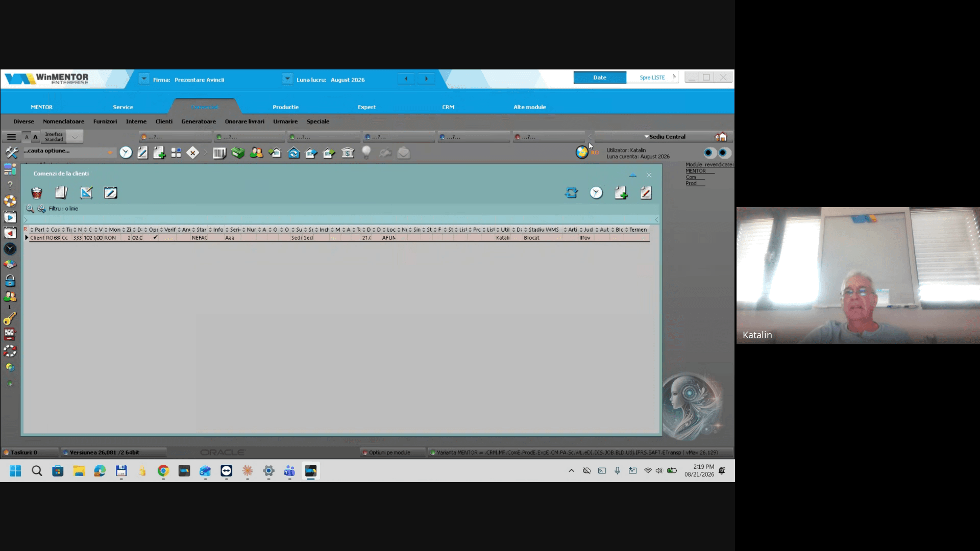Click the lifebuoy help icon in left sidebar
Screen dimensions: 980x551
[x=10, y=201]
